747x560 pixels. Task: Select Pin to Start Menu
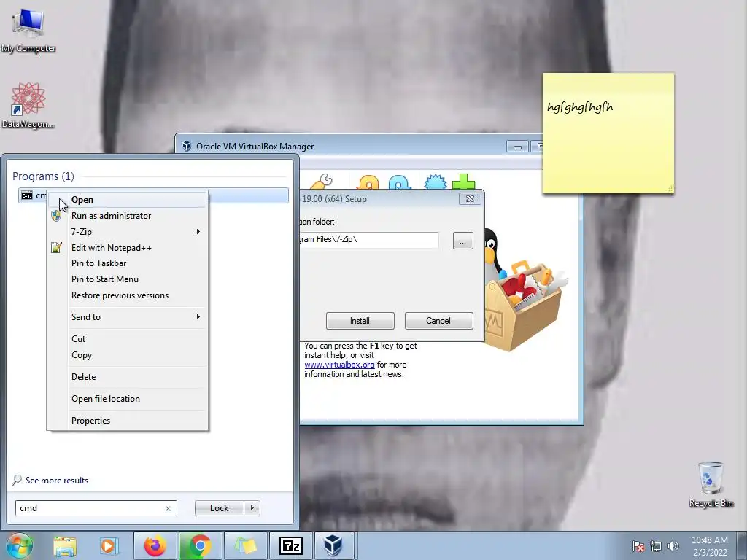(127, 279)
